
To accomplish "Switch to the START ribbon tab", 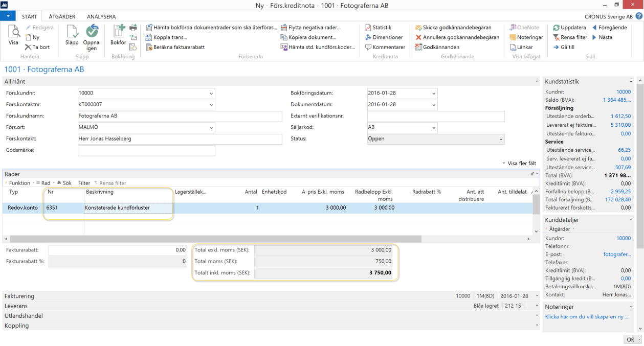I will 29,16.
